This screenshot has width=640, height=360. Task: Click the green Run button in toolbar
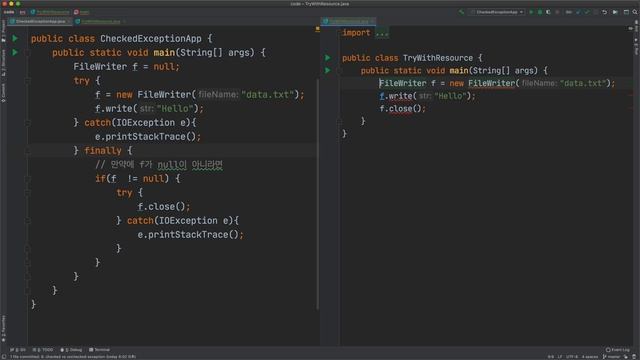531,12
